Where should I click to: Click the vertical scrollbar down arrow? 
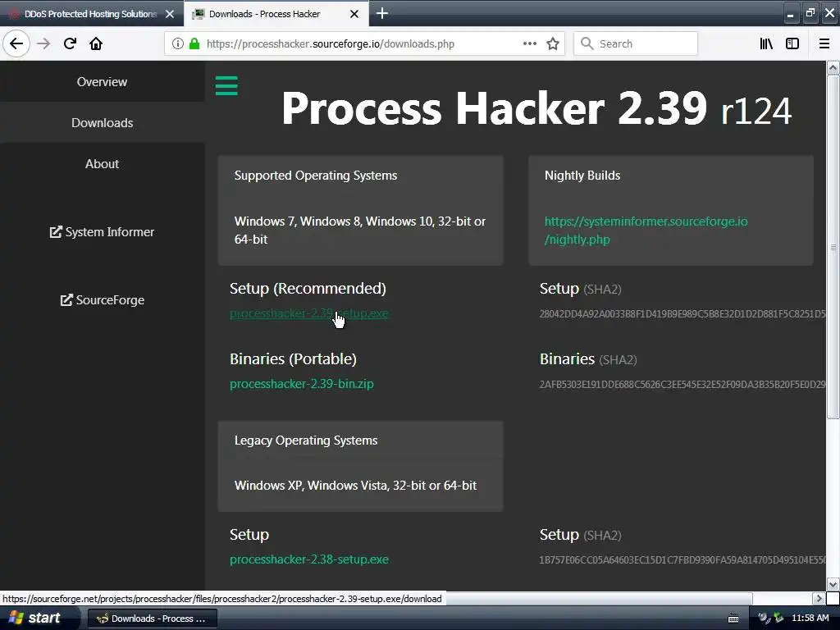pos(833,584)
